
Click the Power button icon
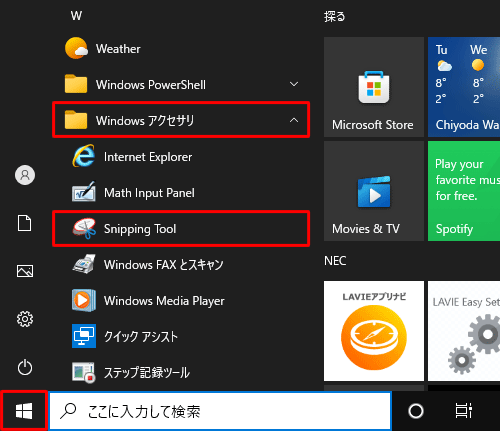(25, 367)
